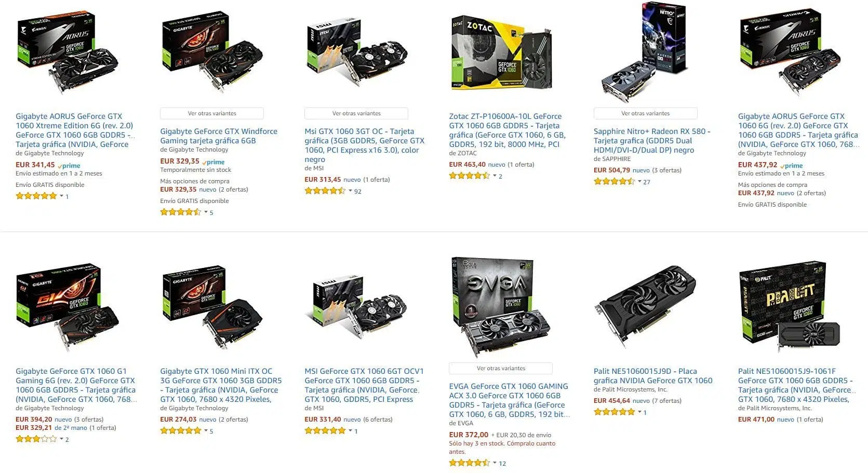This screenshot has width=868, height=473.
Task: Click 'Ver otras variantes' for Sapphire Nitro+
Action: click(x=645, y=113)
